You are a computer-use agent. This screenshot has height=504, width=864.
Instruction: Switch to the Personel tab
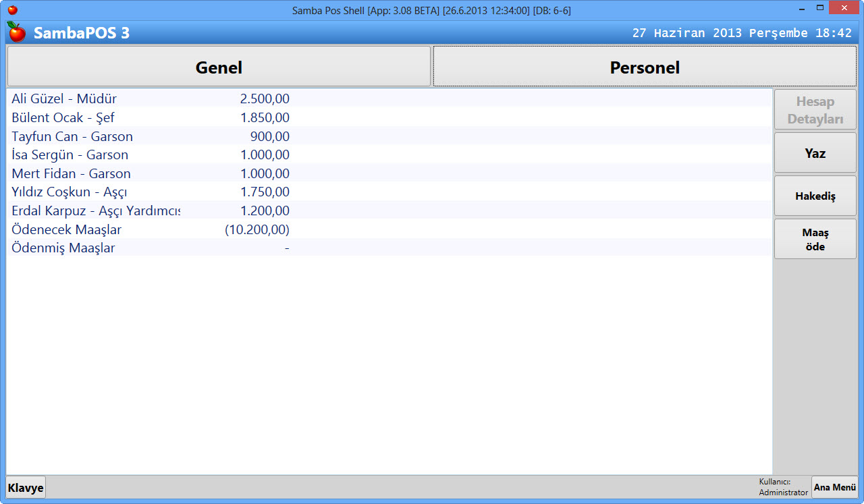645,67
